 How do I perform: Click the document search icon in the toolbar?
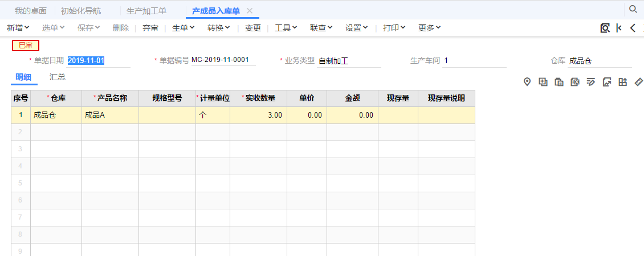tap(605, 28)
